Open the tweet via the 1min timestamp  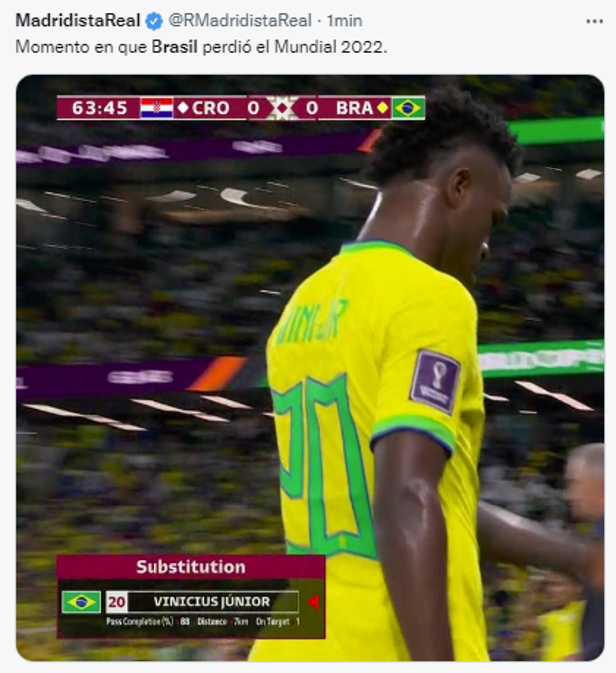344,21
